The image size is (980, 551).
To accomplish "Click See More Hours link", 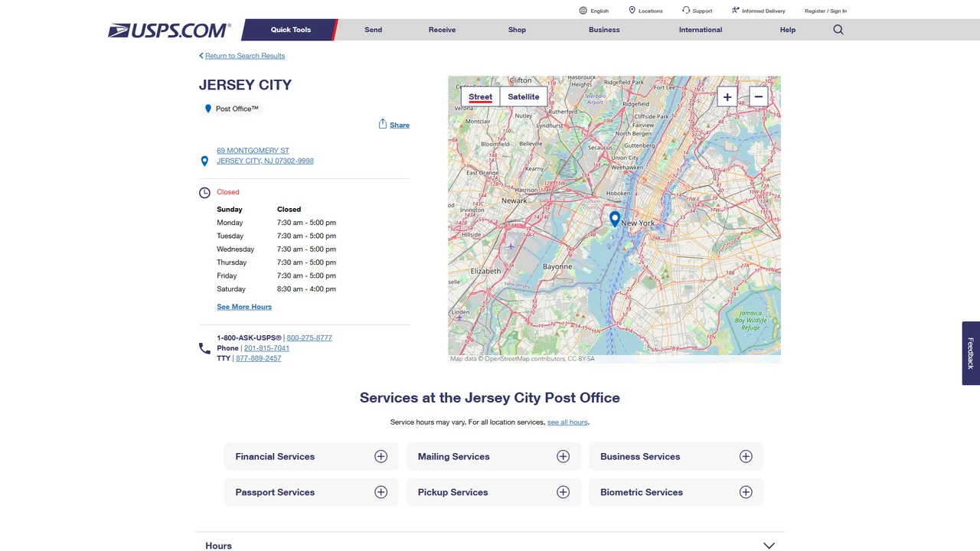I will click(244, 307).
